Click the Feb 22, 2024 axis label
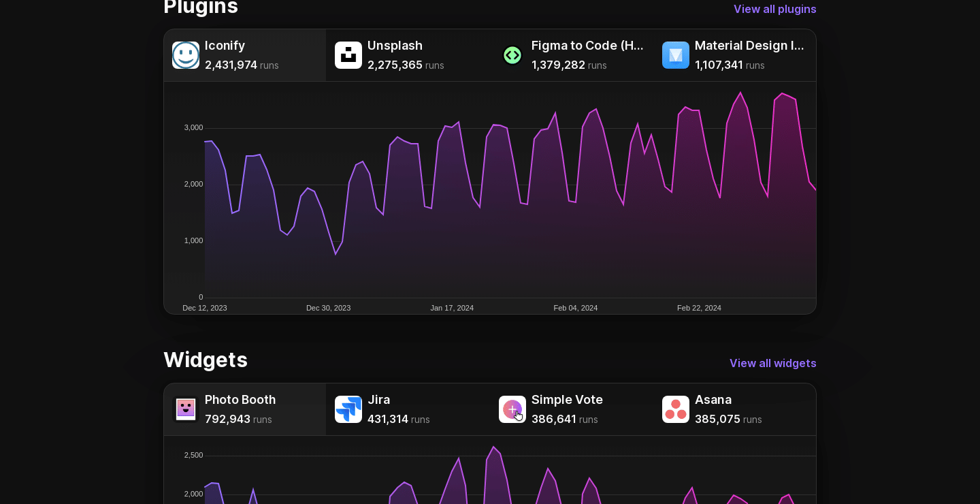The height and width of the screenshot is (504, 980). (699, 308)
